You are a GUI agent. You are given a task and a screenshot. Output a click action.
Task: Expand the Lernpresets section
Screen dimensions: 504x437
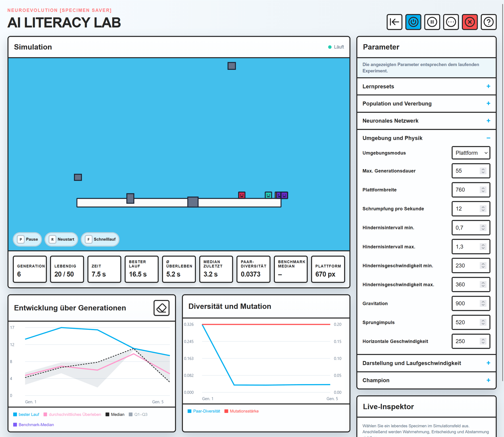tap(426, 86)
